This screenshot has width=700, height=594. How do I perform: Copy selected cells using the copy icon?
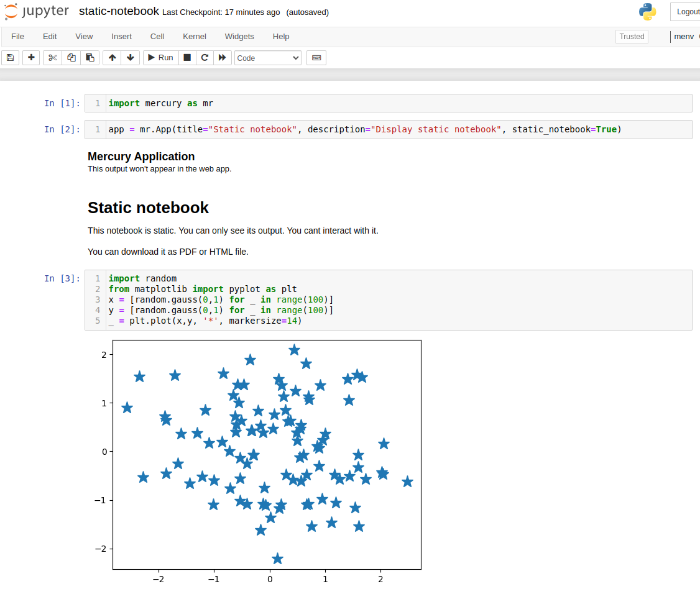pyautogui.click(x=71, y=58)
